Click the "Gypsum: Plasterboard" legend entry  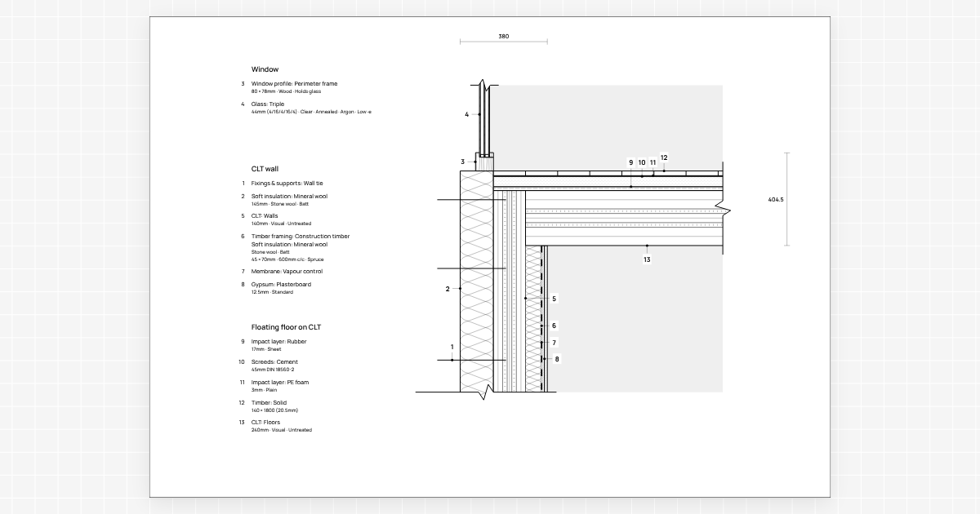(281, 285)
